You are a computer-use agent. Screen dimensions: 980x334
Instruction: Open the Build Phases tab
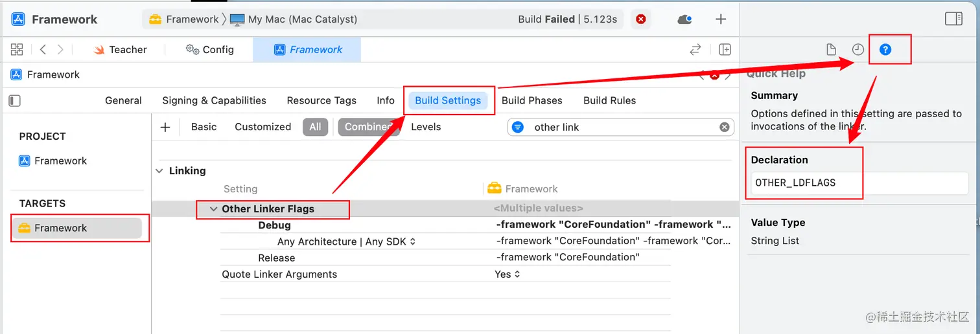tap(531, 100)
